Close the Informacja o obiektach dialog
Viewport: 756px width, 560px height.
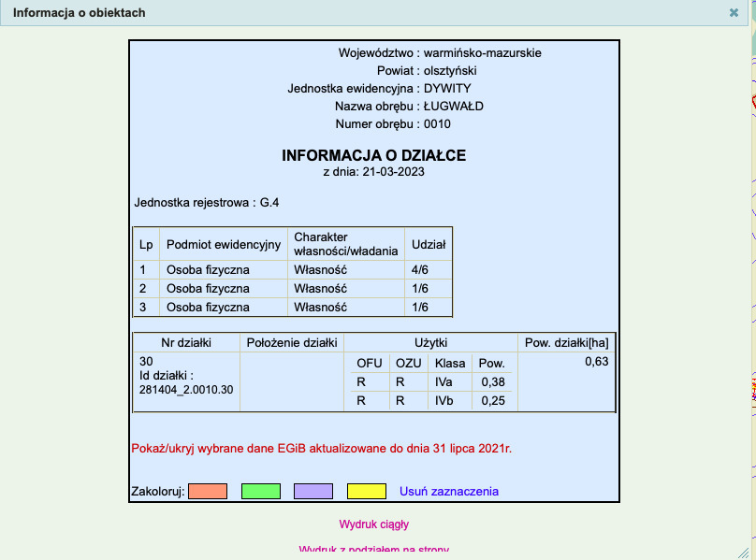[734, 13]
